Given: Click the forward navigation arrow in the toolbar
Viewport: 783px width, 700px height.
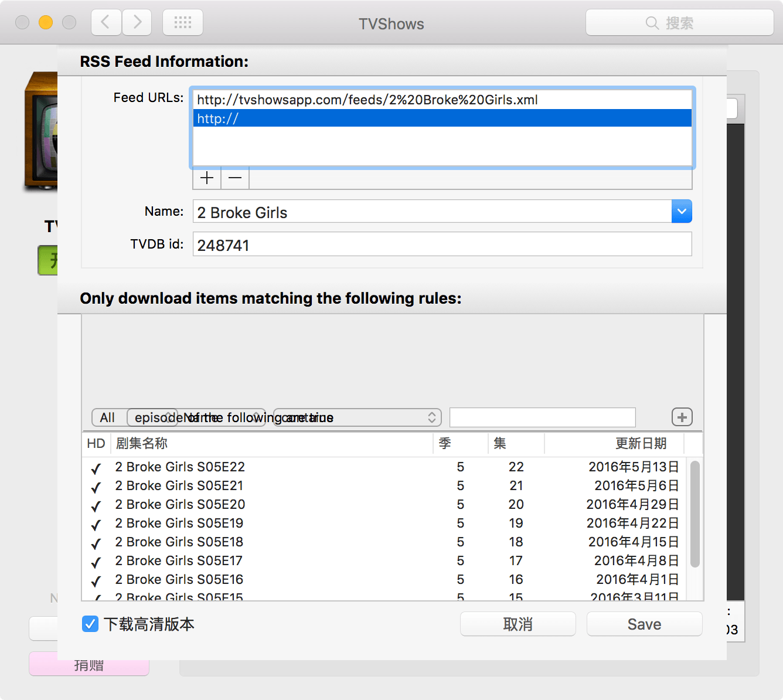Looking at the screenshot, I should point(137,22).
